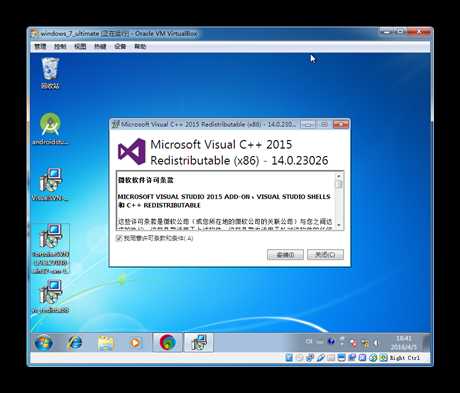460x393 pixels.
Task: Open the 热键 menu in VirtualBox
Action: (100, 46)
